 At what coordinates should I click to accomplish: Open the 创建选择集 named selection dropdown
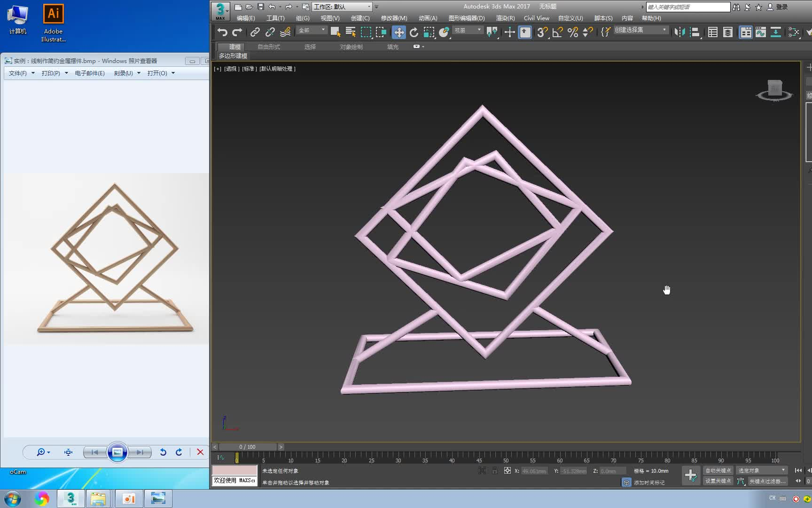[640, 30]
